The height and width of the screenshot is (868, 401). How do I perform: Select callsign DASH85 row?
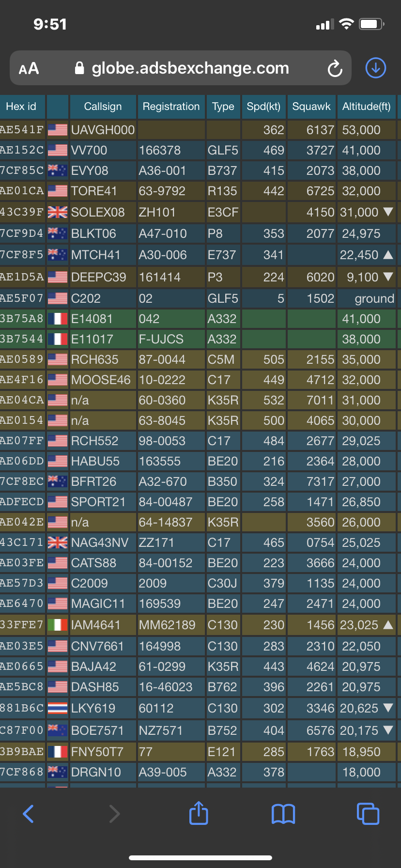tap(199, 687)
